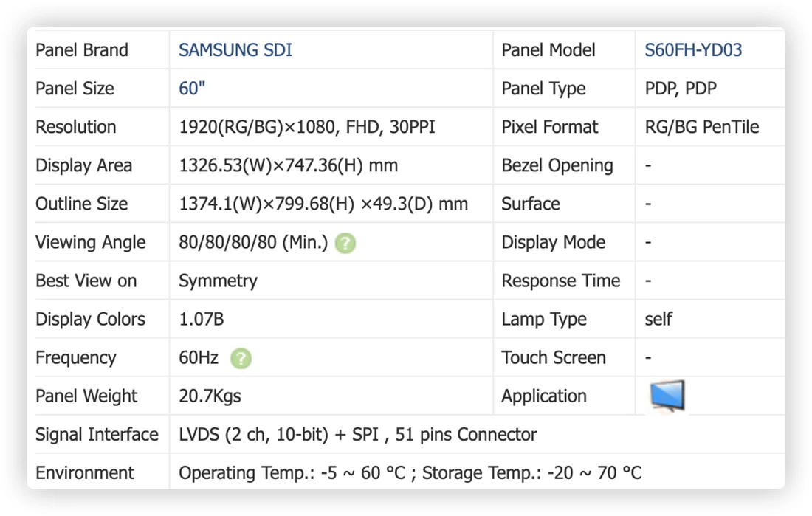Viewport: 812px width, 516px height.
Task: Select the Panel Model label
Action: coord(548,50)
